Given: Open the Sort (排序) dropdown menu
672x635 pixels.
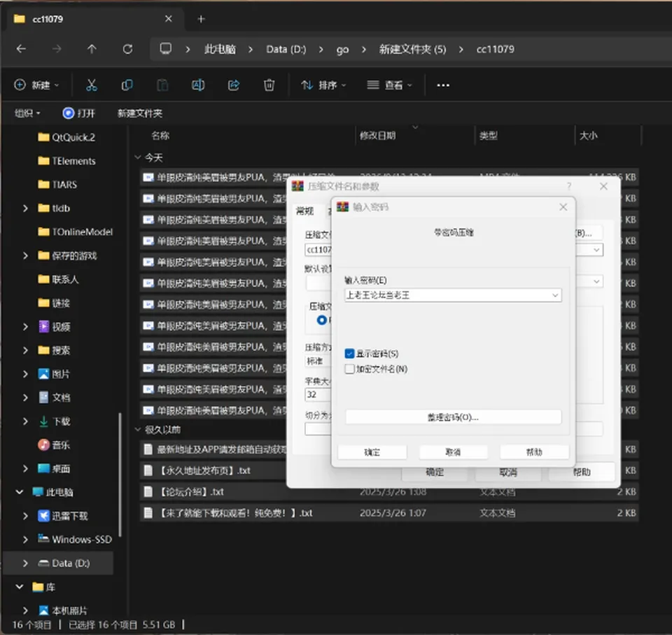Looking at the screenshot, I should click(323, 85).
